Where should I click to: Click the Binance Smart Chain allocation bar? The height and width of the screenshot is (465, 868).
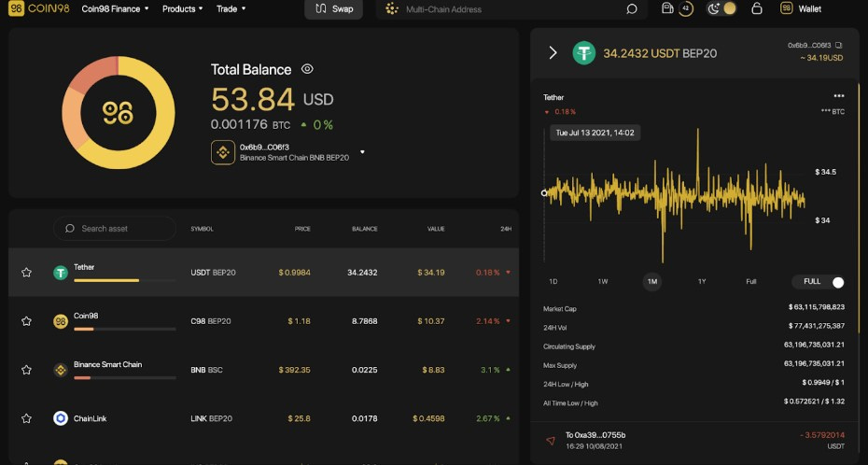point(124,378)
